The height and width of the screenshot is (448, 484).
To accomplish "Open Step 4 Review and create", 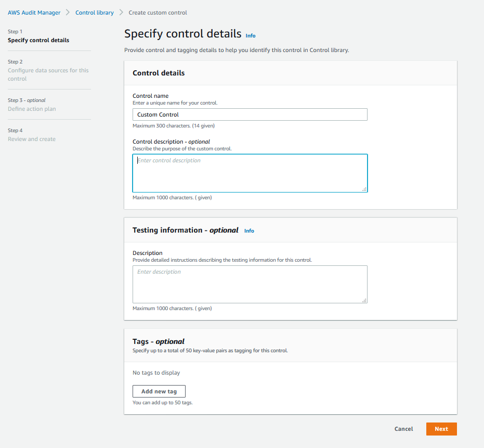I will 32,139.
